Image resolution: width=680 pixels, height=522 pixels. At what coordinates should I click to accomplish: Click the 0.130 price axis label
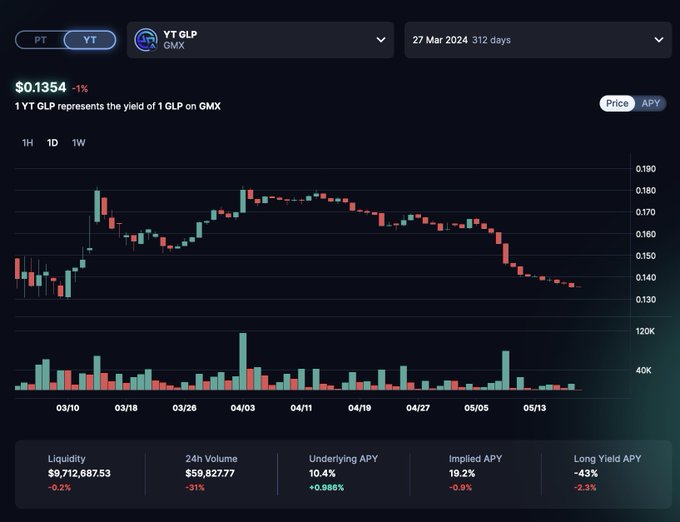click(646, 299)
